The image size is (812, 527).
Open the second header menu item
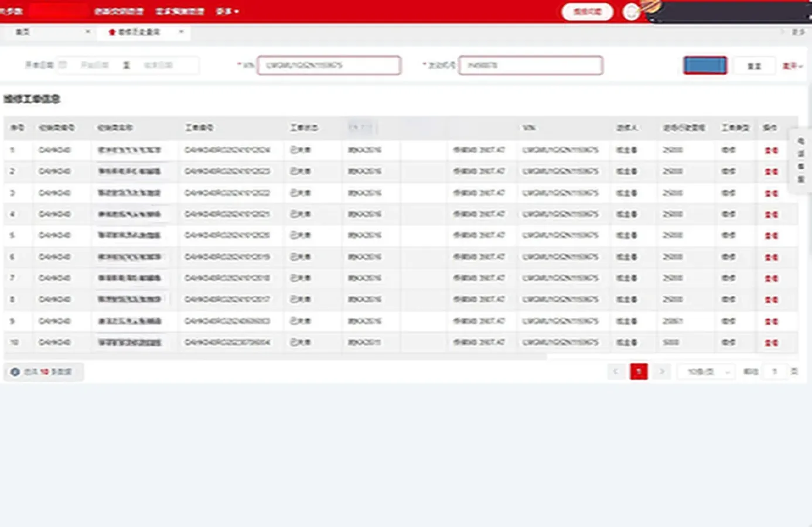(x=179, y=12)
